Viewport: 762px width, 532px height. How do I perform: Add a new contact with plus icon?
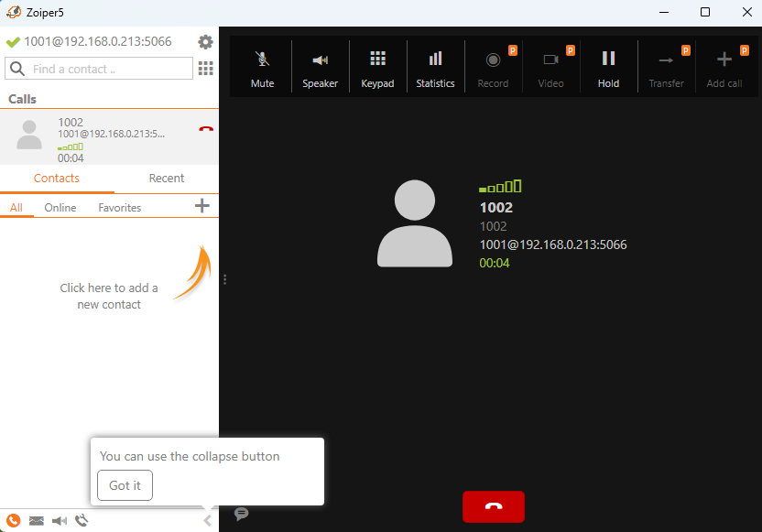point(202,206)
